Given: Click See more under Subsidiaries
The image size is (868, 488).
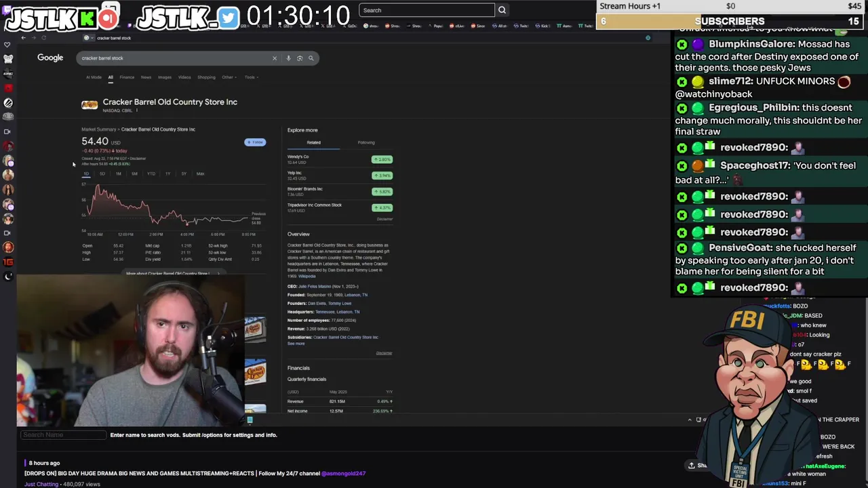Looking at the screenshot, I should coord(296,344).
